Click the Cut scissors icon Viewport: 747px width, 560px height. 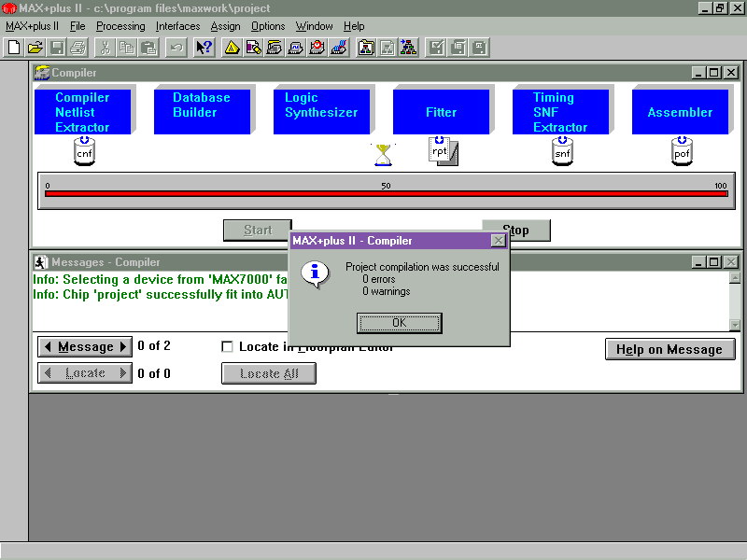pos(106,48)
